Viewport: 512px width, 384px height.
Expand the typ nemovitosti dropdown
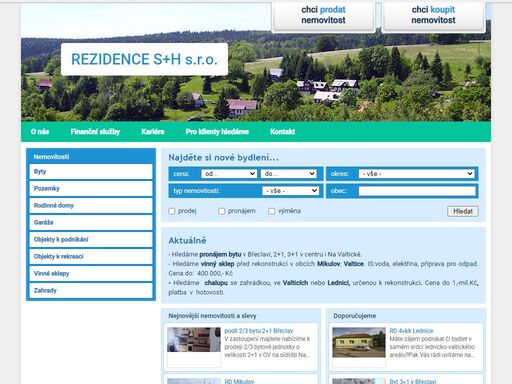pyautogui.click(x=291, y=191)
